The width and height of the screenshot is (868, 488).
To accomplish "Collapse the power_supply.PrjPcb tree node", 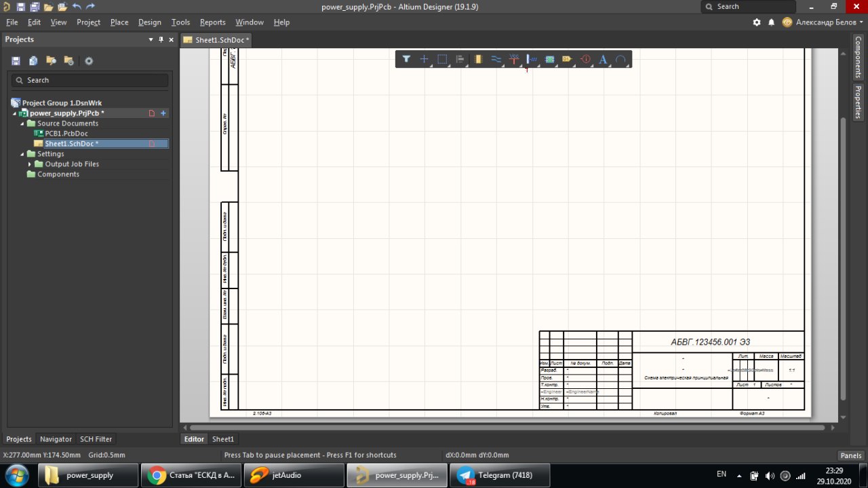I will pos(14,113).
